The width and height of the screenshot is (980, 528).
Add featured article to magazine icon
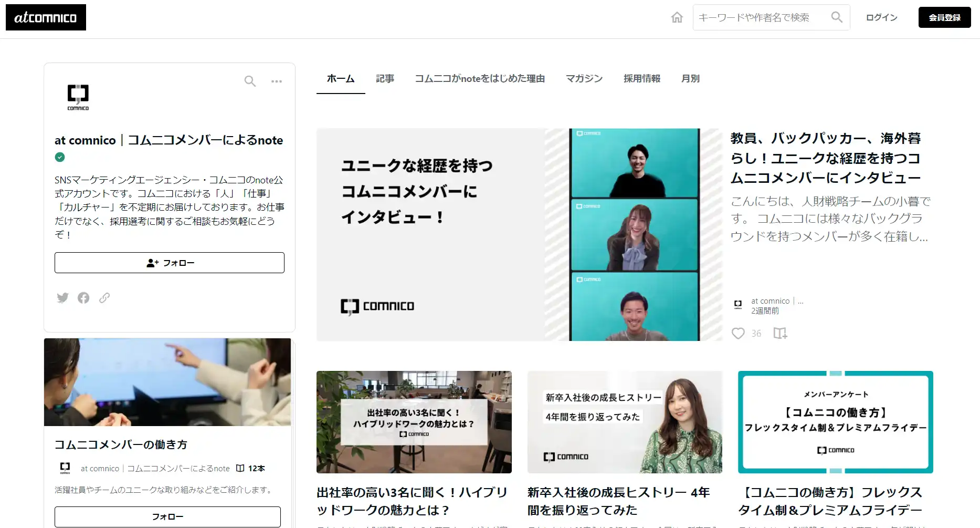pyautogui.click(x=781, y=333)
